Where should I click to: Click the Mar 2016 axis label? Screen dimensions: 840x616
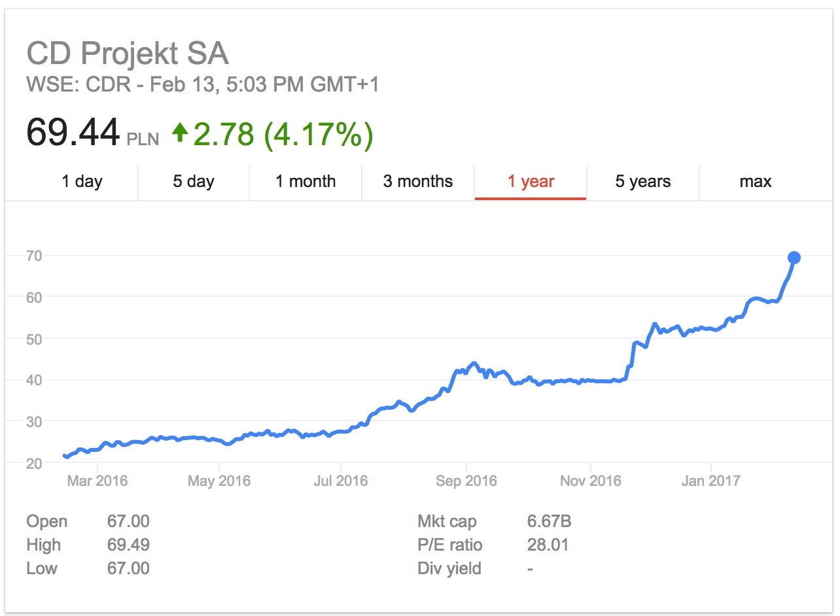point(97,481)
